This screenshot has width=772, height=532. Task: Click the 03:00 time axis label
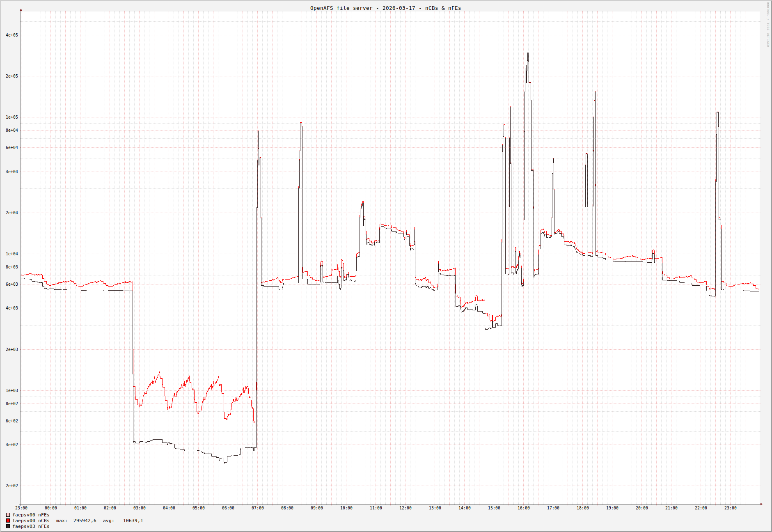[x=140, y=508]
